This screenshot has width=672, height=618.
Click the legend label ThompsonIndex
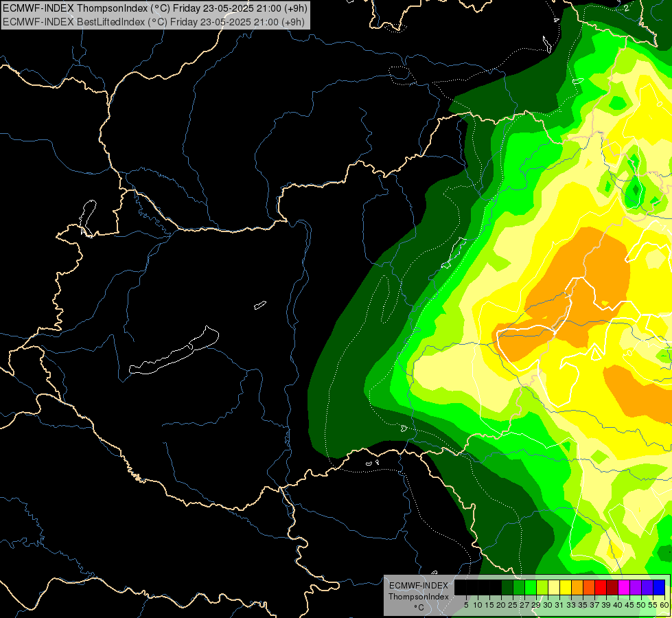click(x=419, y=597)
